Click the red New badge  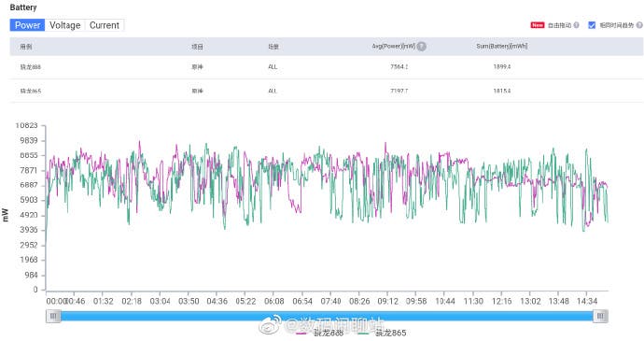click(538, 25)
